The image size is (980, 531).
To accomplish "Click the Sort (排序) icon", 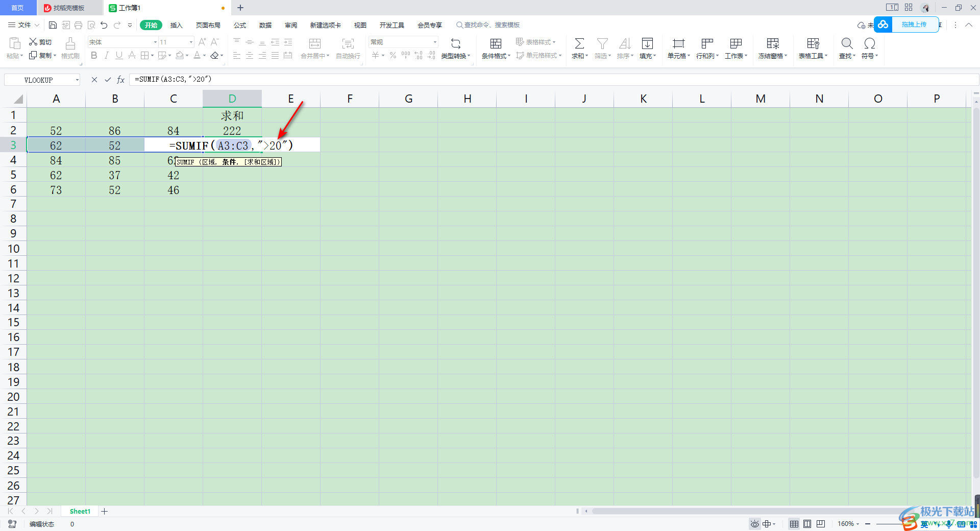I will click(625, 43).
